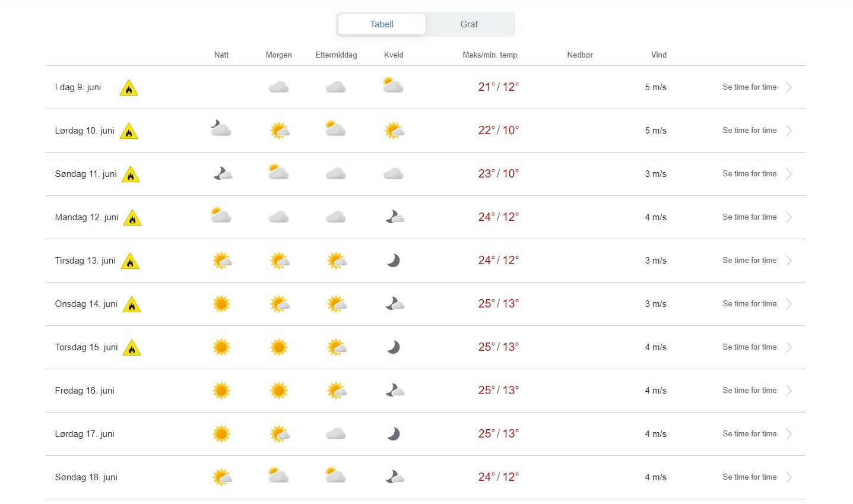Expand chevron for Onsdag 14. juni row
Viewport: 853px width, 504px height.
point(789,304)
